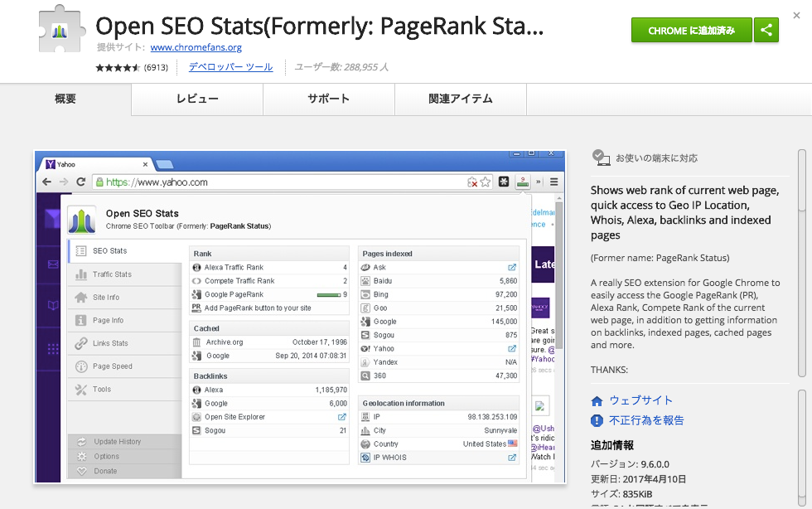Image resolution: width=812 pixels, height=509 pixels.
Task: Open the www.chromefans.org provider link
Action: click(196, 47)
